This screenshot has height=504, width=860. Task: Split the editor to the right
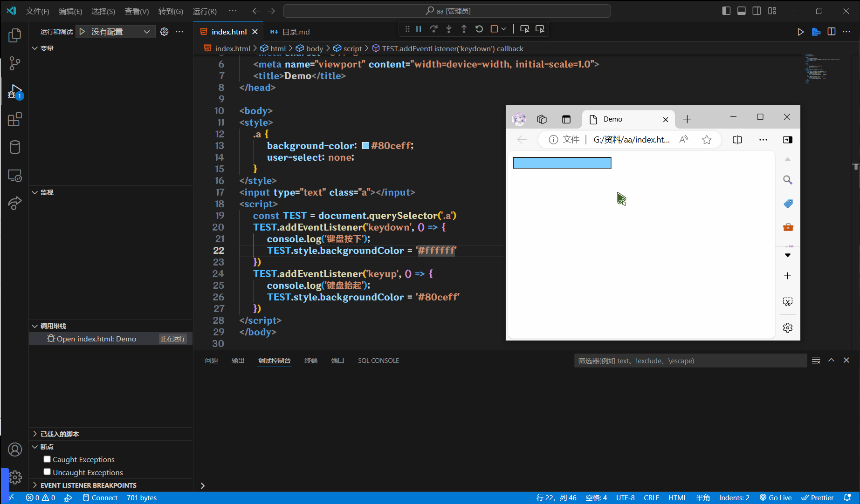832,32
